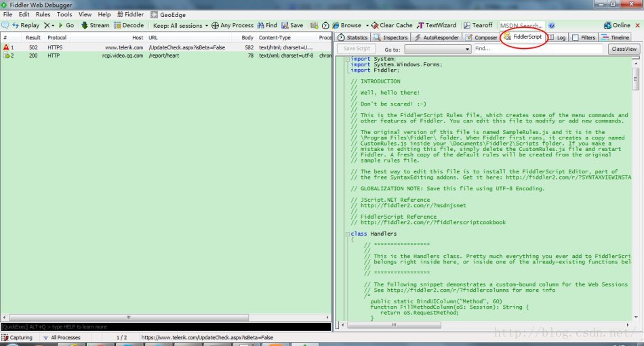Click the Online status indicator
Image resolution: width=644 pixels, height=346 pixels.
point(617,26)
